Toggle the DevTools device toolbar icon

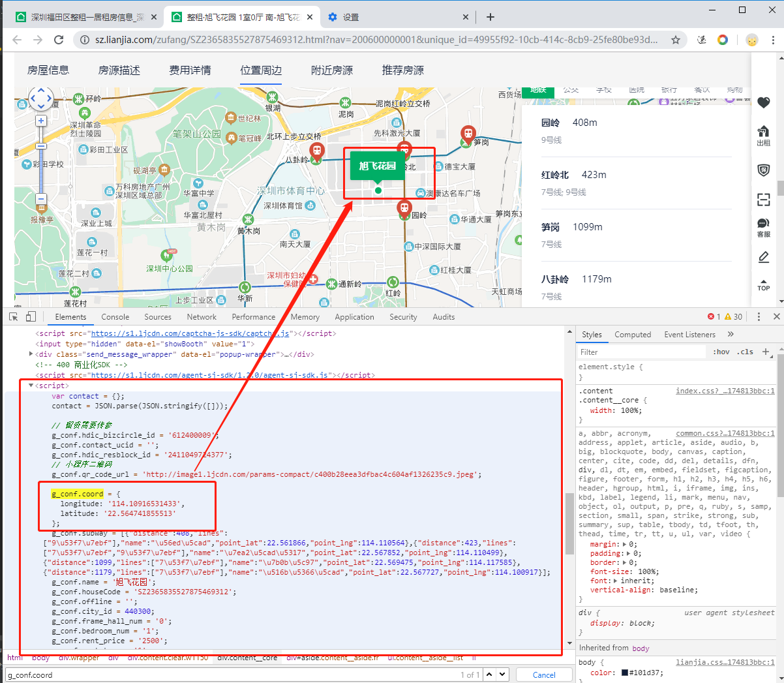31,316
